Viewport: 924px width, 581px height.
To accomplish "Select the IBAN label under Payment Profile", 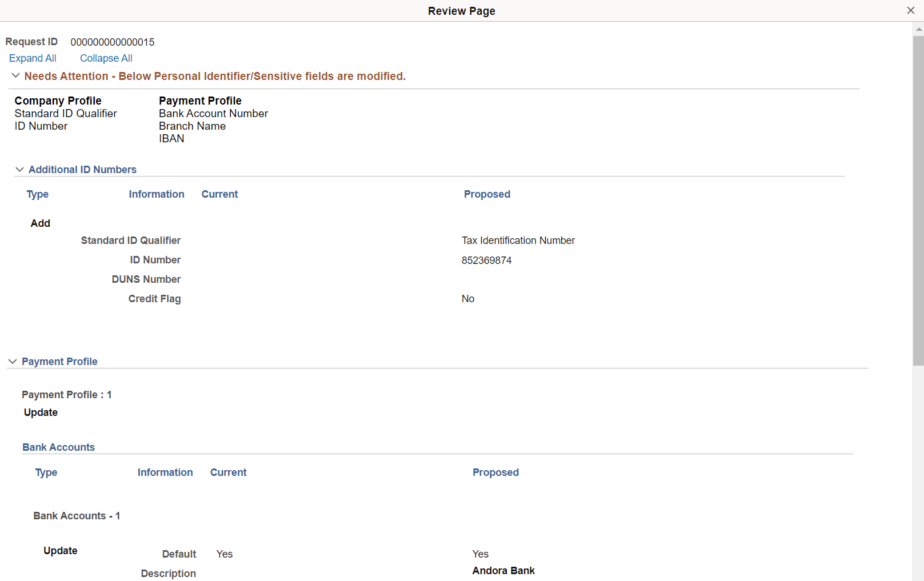I will 171,138.
